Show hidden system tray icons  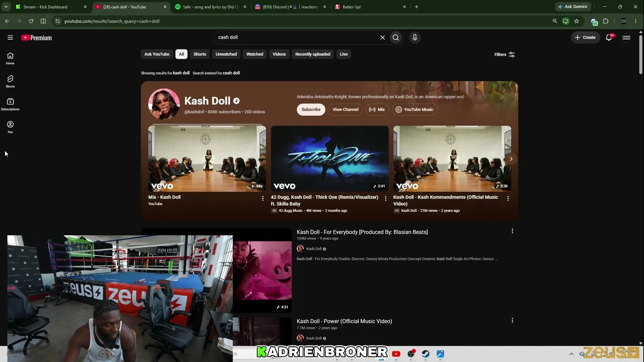(x=571, y=354)
